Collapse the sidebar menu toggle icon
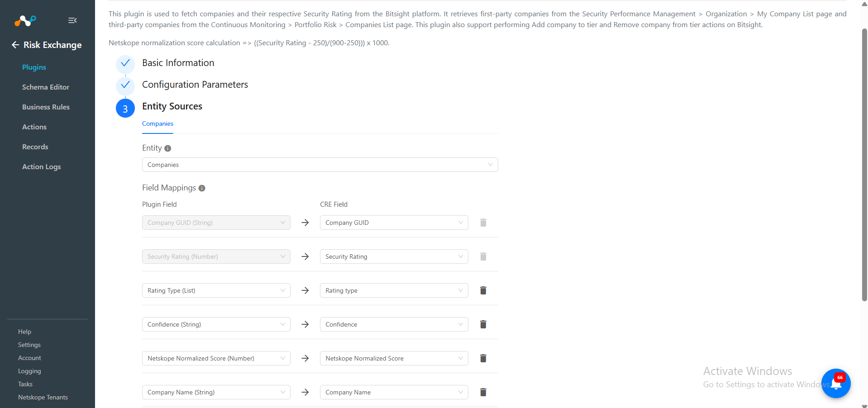The height and width of the screenshot is (408, 868). pos(72,20)
